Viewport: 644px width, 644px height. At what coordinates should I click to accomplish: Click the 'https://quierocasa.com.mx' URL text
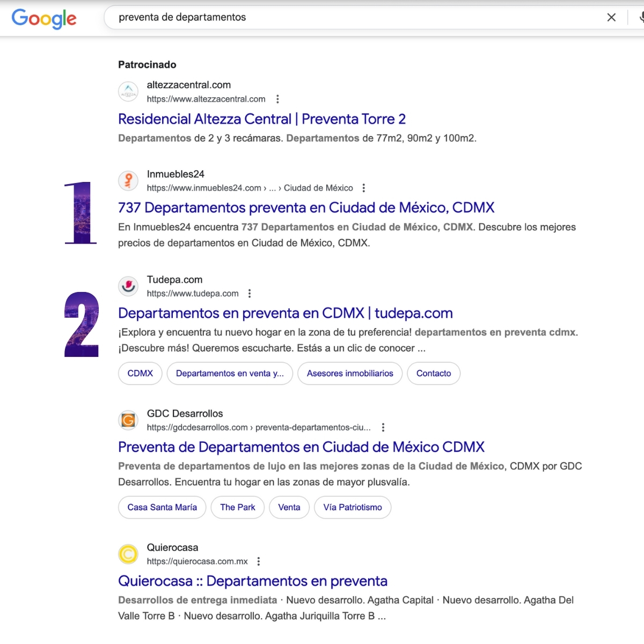click(197, 562)
